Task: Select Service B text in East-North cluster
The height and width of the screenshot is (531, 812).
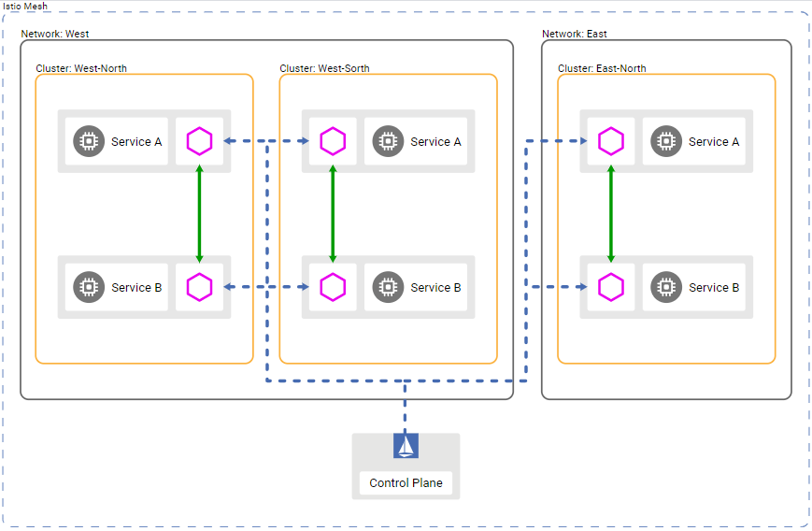Action: (x=714, y=288)
